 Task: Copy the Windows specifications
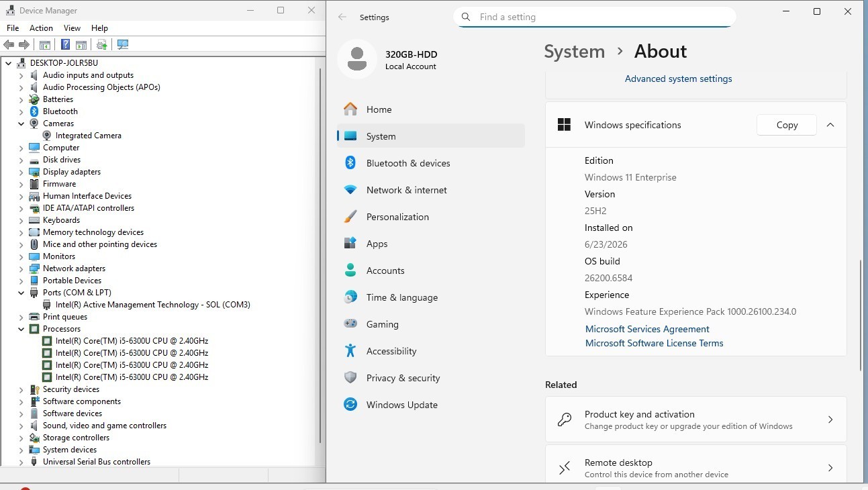click(x=787, y=125)
